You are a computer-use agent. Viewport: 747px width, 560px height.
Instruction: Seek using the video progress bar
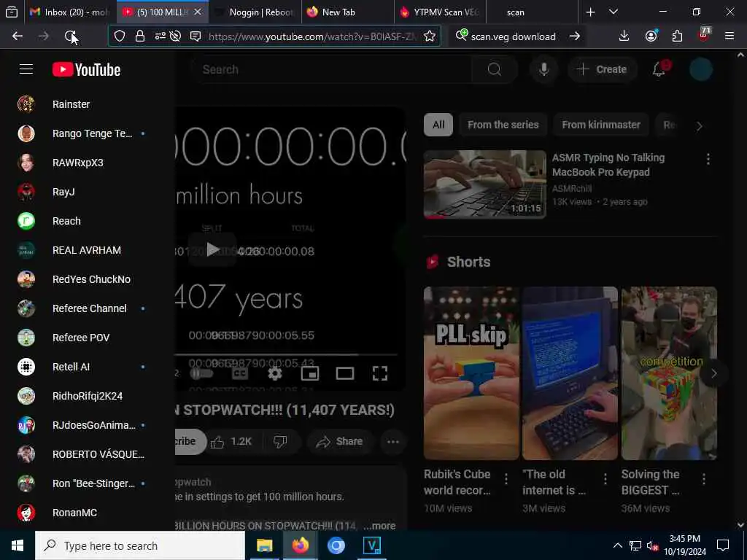coord(286,354)
